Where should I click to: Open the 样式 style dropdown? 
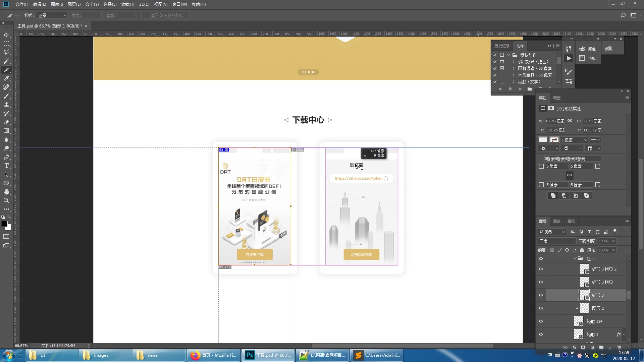(52, 15)
